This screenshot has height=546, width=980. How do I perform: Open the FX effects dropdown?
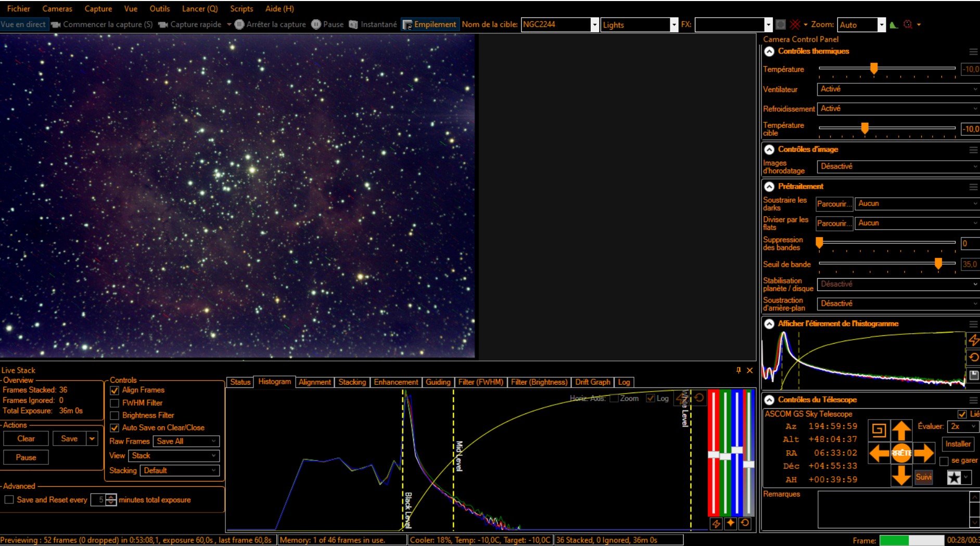click(768, 25)
